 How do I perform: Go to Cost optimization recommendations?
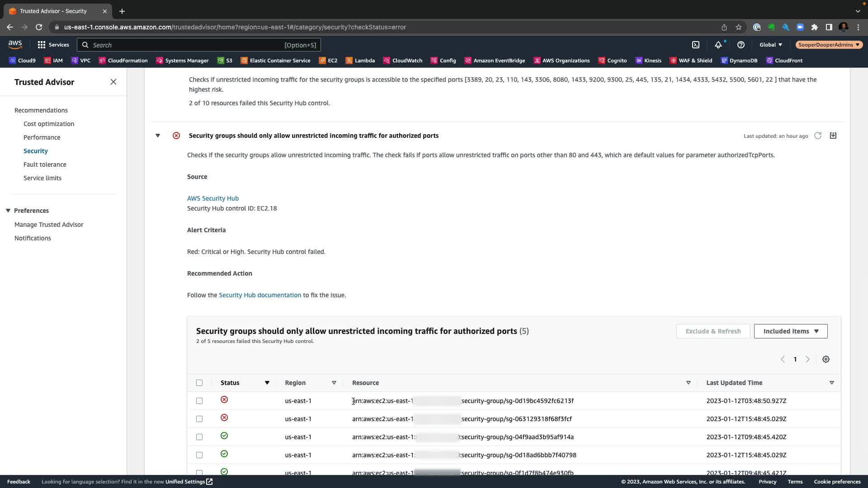(x=49, y=124)
